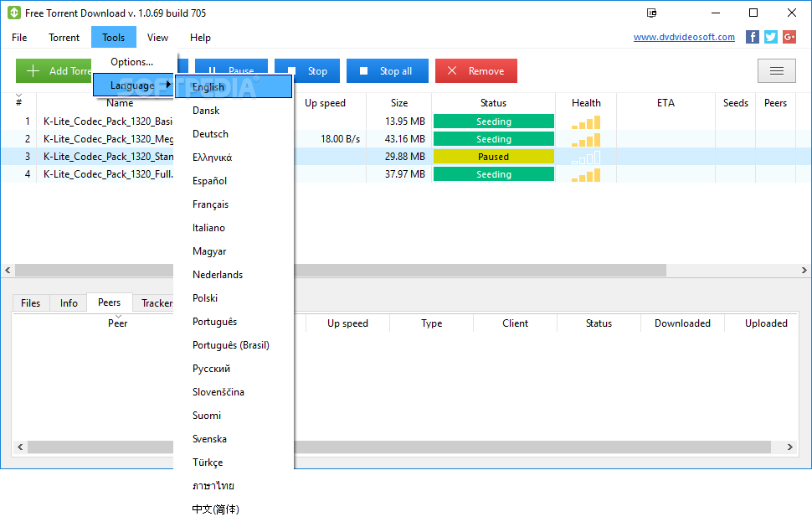Select Türkçe language
812x522 pixels.
pyautogui.click(x=234, y=462)
